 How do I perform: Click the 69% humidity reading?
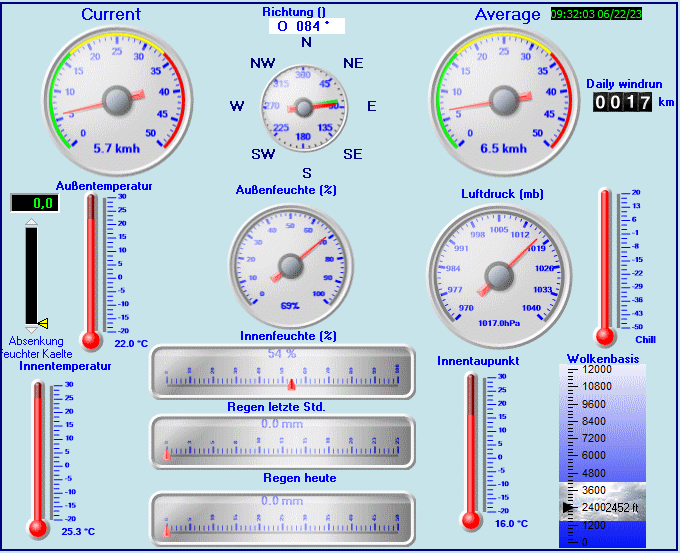[x=290, y=306]
